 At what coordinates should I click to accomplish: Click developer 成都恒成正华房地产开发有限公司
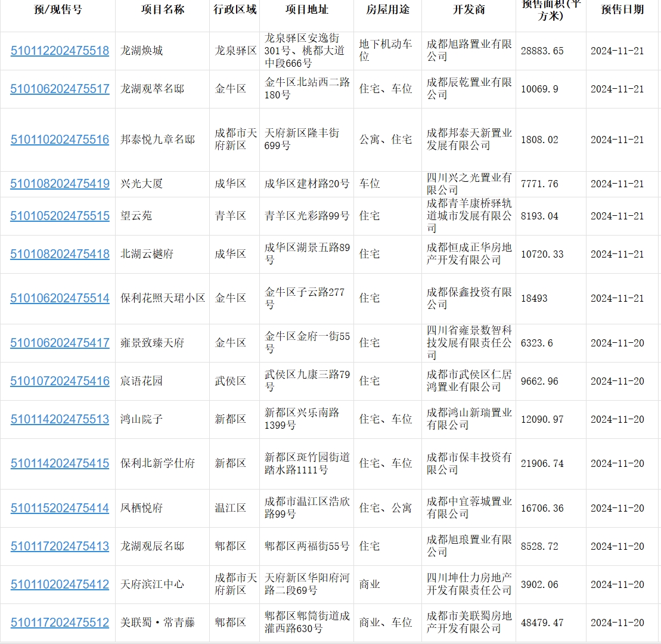(x=468, y=254)
